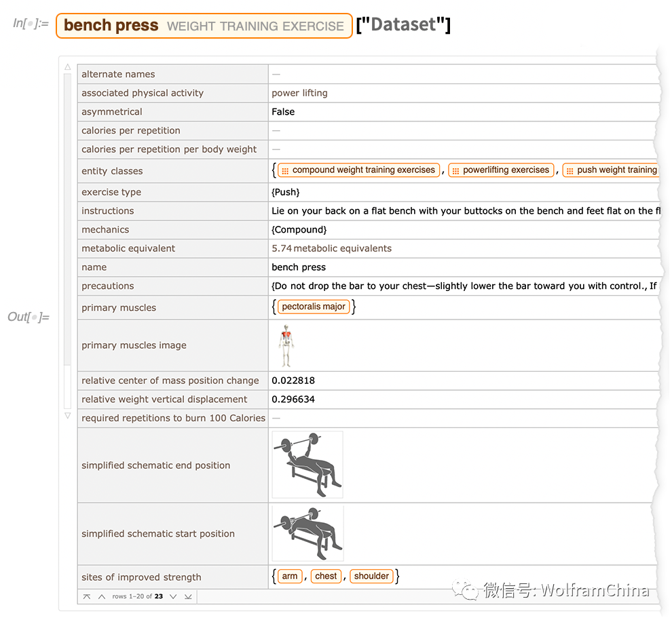The image size is (672, 620).
Task: Click the arm entity chip
Action: [x=290, y=577]
